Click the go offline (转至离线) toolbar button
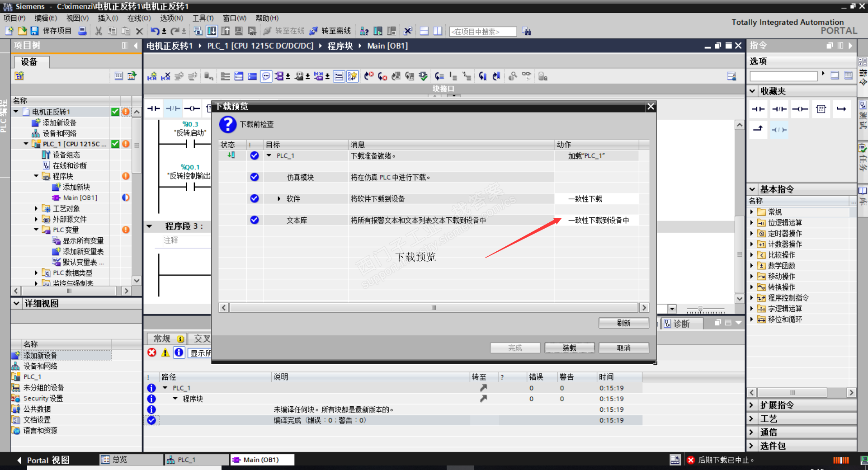 point(330,31)
